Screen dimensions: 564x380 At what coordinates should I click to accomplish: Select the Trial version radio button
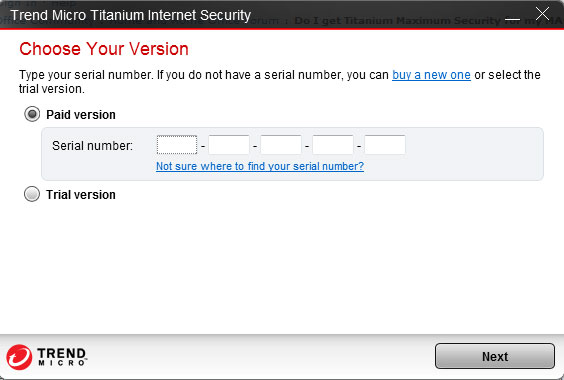[x=32, y=194]
